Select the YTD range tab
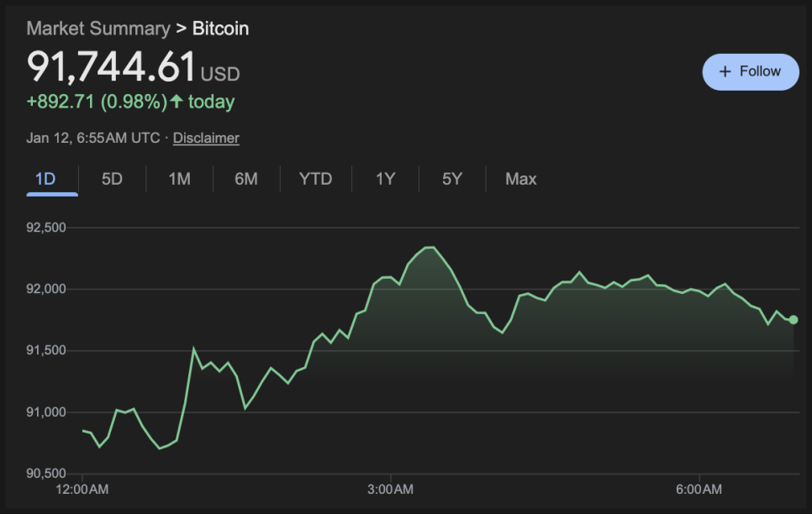 point(315,179)
